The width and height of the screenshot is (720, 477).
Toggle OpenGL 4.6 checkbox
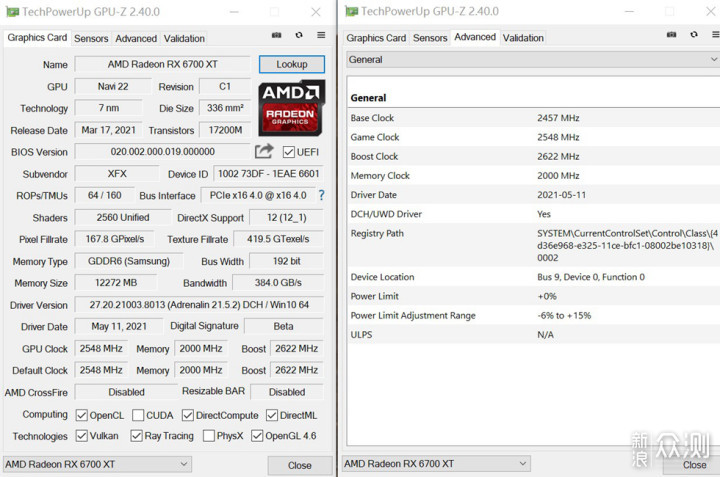click(257, 435)
